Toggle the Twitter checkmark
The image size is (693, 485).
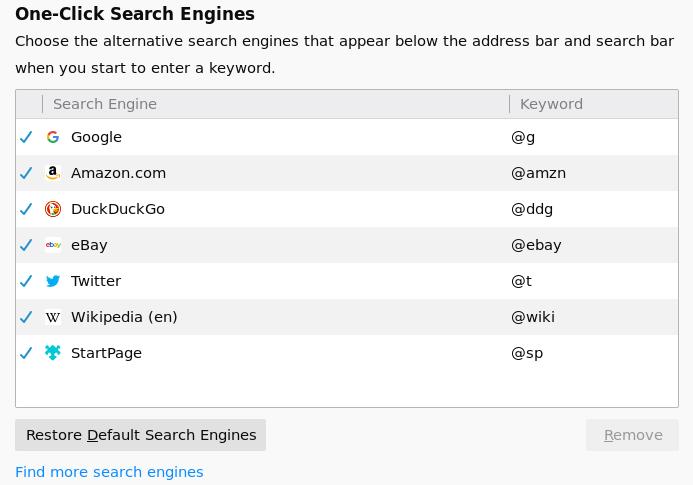click(x=26, y=281)
